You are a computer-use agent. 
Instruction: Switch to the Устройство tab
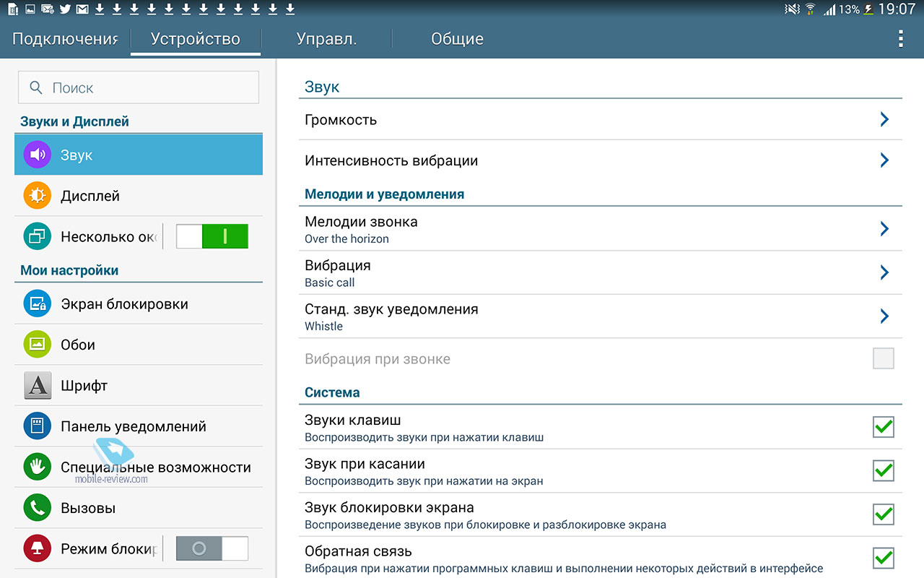coord(196,39)
